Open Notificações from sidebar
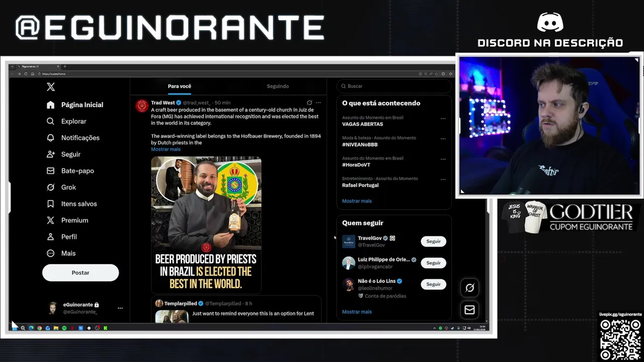Viewport: 644px width, 362px height. point(73,138)
